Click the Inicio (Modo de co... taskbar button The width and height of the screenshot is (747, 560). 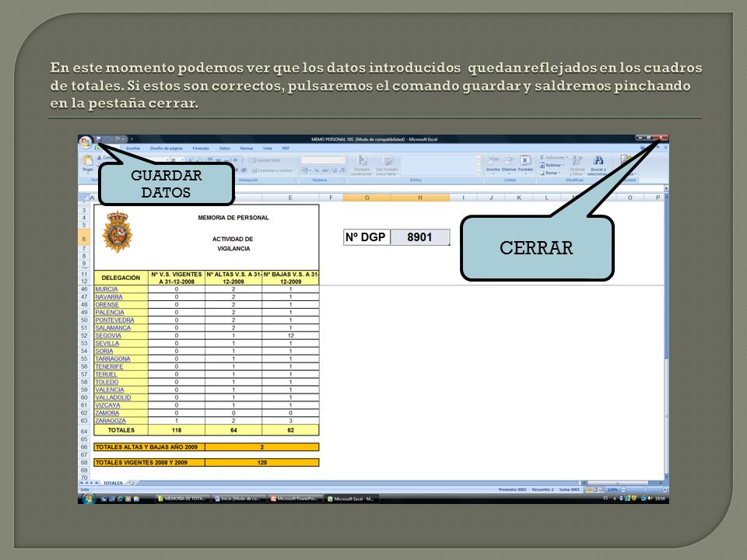[x=239, y=499]
